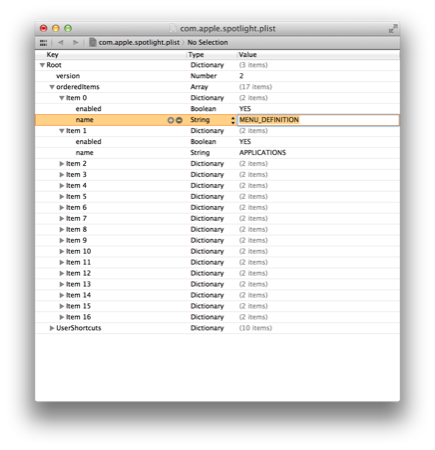Viewport: 435px width, 450px height.
Task: Add a row with the plus button
Action: tap(171, 120)
